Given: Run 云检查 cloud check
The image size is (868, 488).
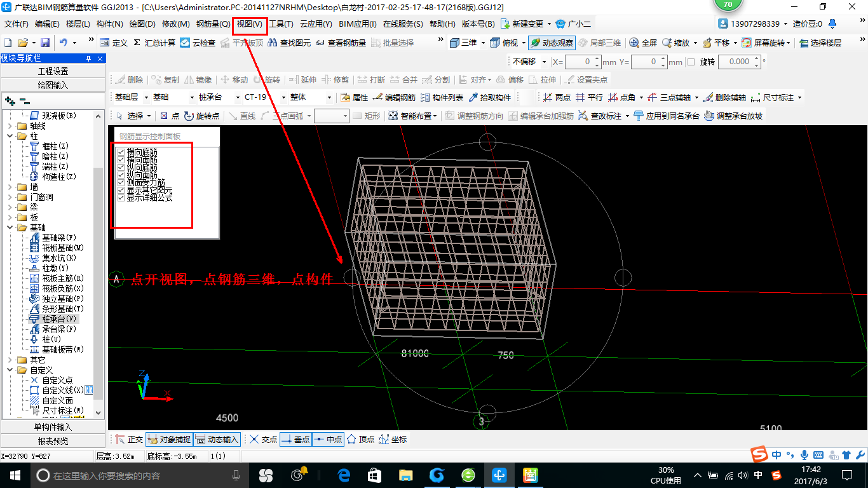Looking at the screenshot, I should pos(198,43).
